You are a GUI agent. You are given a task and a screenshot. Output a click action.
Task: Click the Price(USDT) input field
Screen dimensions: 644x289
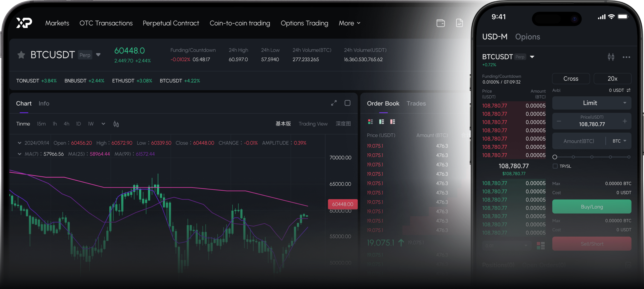[592, 121]
